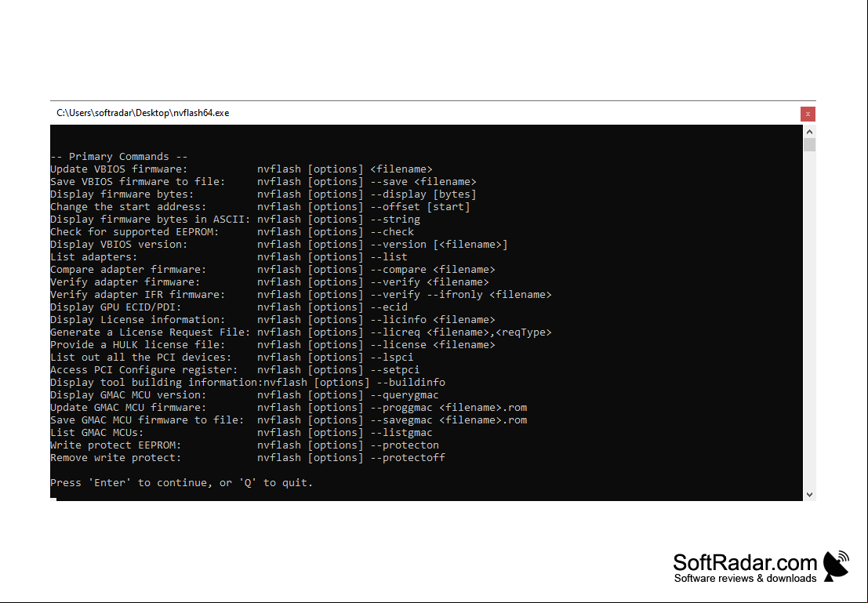The height and width of the screenshot is (603, 868).
Task: Click 'Verify adapter IFR firmware:' text
Action: point(138,295)
